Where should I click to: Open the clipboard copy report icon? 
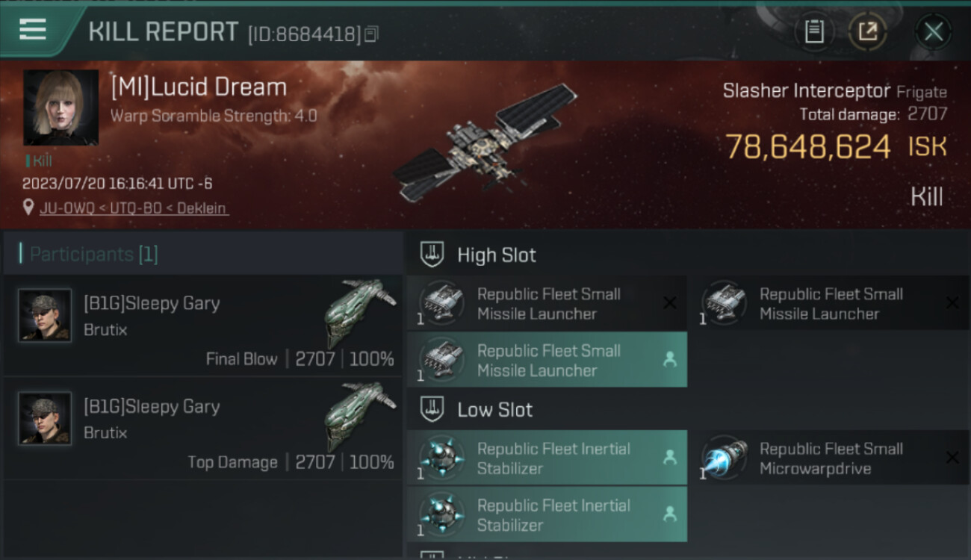click(814, 31)
